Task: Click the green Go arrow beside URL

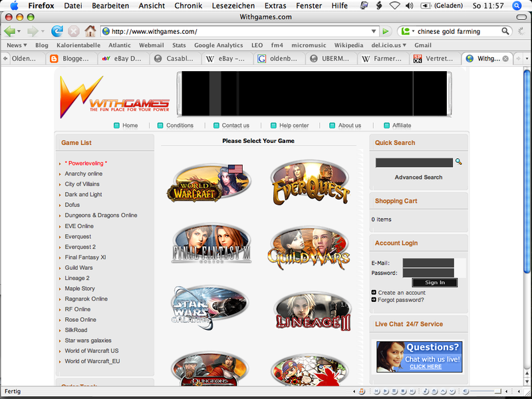Action: click(x=386, y=31)
